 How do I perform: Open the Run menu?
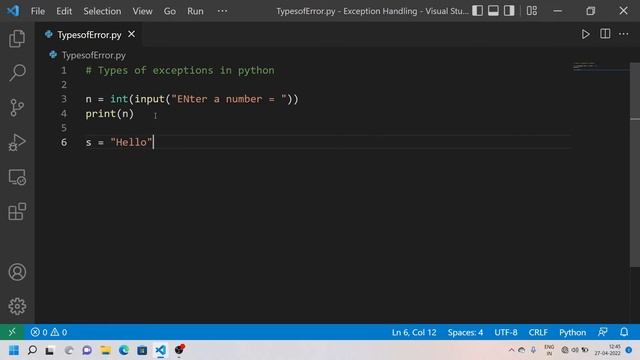point(195,11)
